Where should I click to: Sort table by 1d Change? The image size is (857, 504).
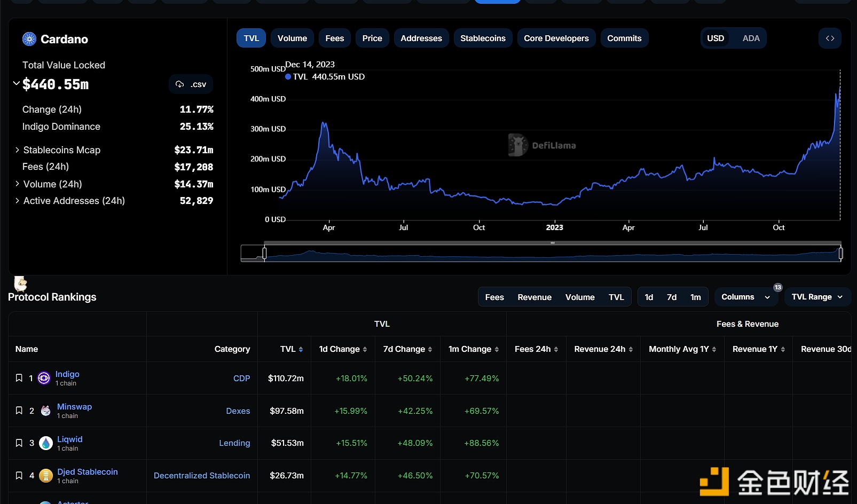point(343,349)
